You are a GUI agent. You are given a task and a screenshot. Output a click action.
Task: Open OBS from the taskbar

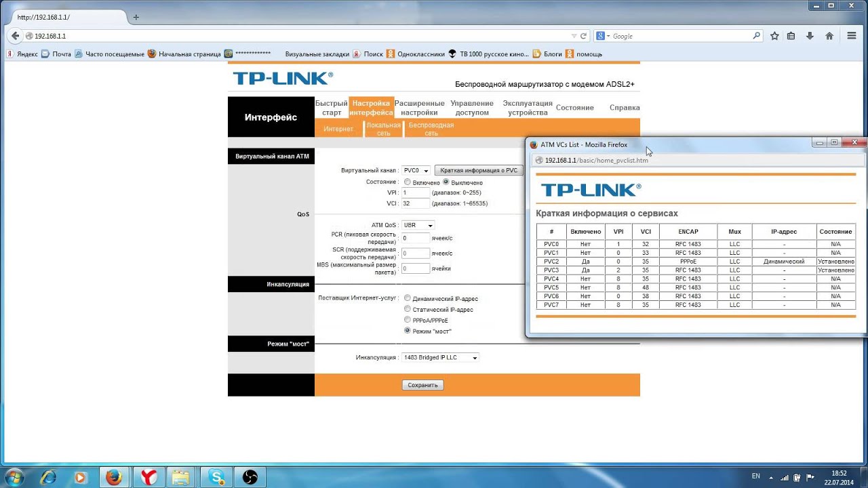click(250, 477)
